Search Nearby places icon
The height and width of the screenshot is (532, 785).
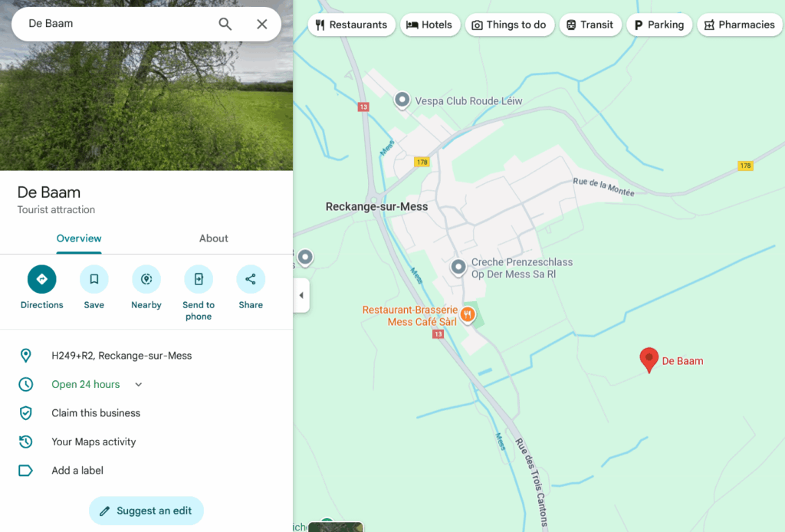pyautogui.click(x=146, y=280)
